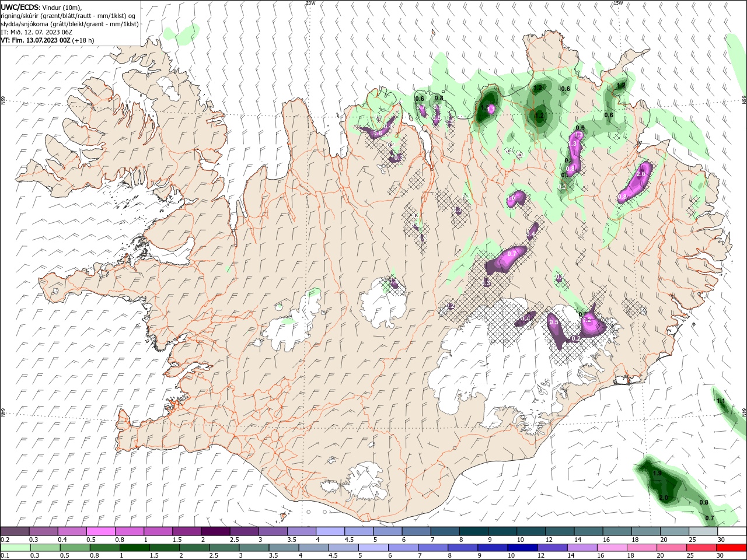Pick the light lavender snow swatch labeled 4
747x560 pixels.
point(329,531)
